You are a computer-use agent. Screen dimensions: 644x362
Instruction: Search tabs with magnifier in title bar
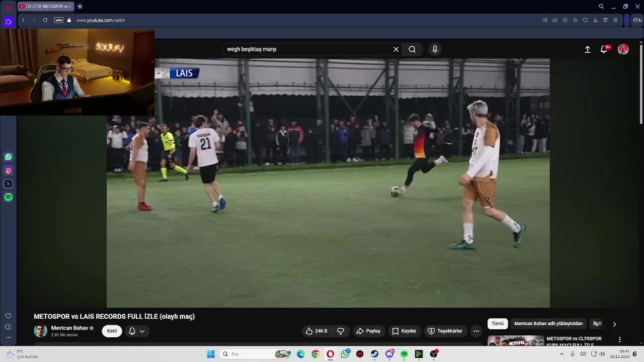point(601,7)
